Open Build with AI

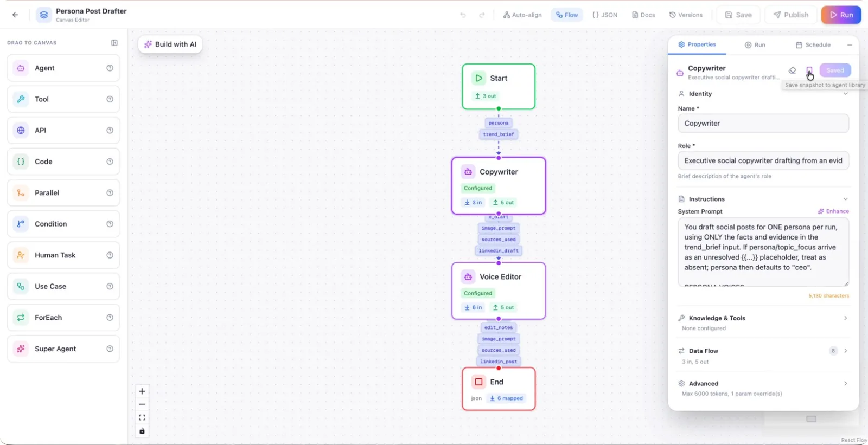(170, 44)
